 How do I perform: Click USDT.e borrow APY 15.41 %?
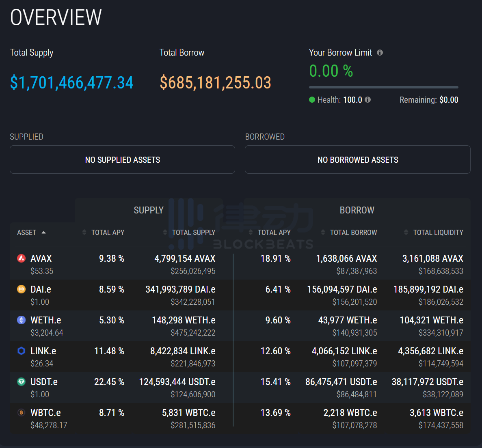point(275,381)
